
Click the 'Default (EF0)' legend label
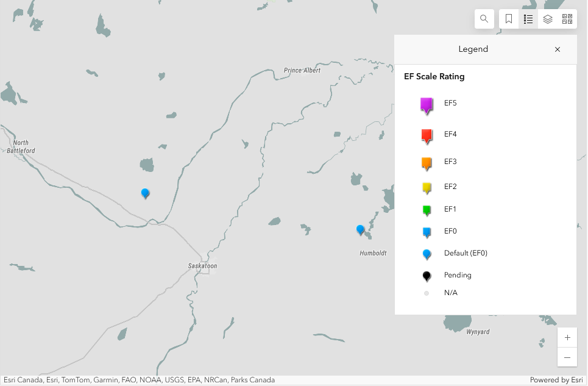[466, 253]
